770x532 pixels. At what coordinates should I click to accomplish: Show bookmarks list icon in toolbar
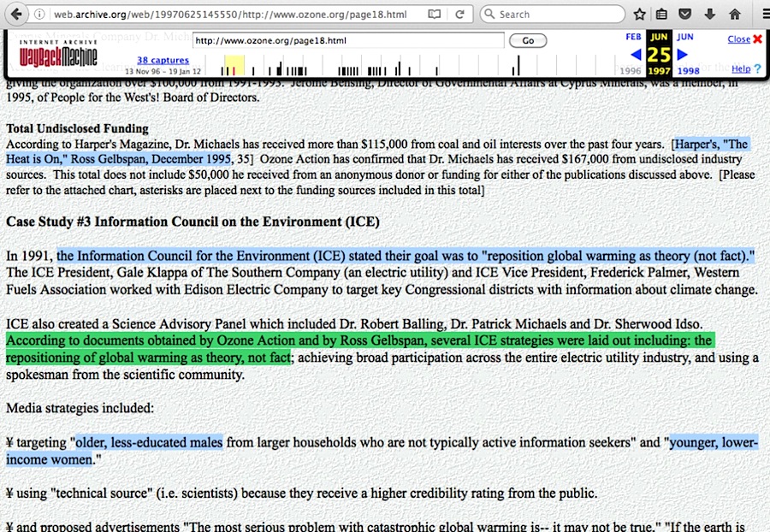click(661, 15)
